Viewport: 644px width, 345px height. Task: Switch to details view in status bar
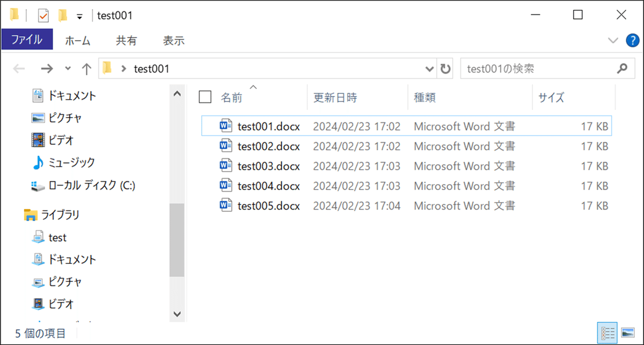click(606, 333)
